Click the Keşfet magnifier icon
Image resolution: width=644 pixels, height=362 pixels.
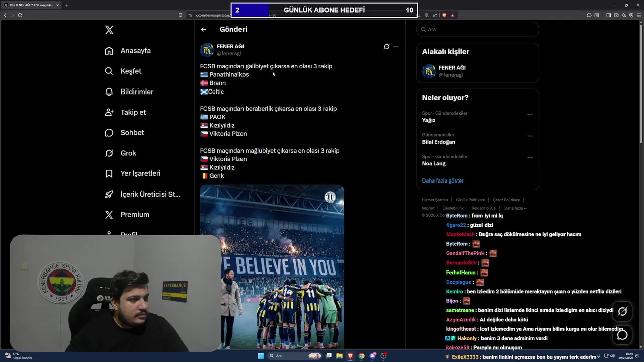click(x=109, y=71)
